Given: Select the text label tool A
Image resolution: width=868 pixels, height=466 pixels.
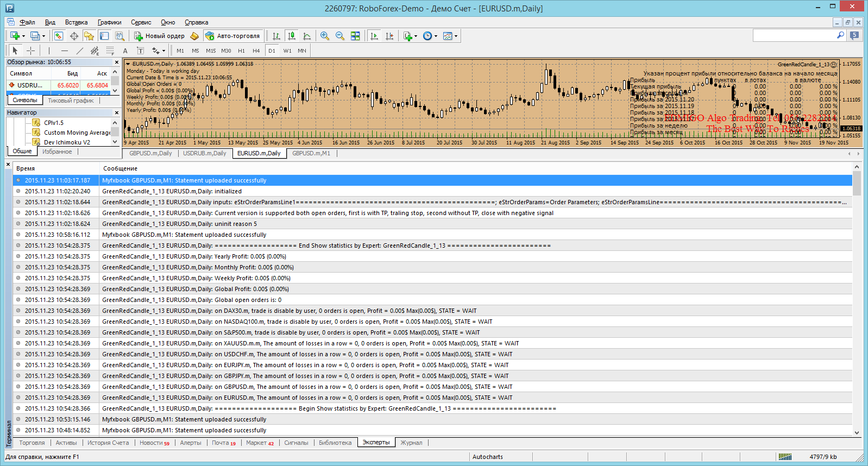Looking at the screenshot, I should click(125, 51).
